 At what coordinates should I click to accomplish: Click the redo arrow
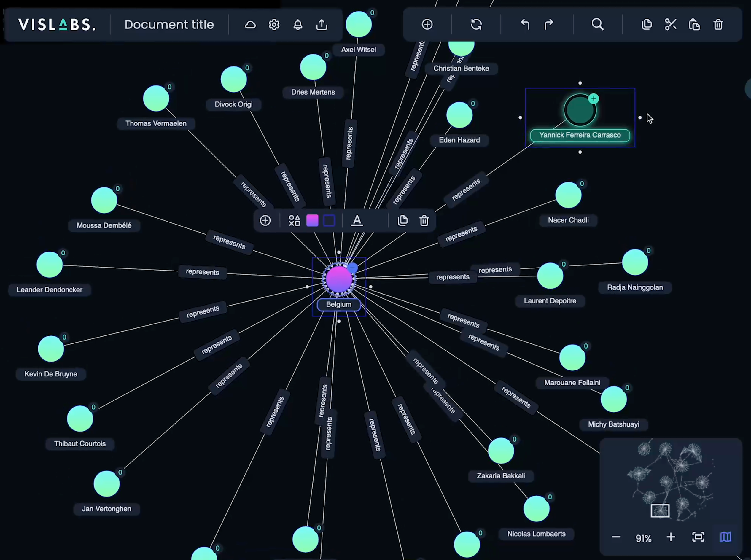coord(548,24)
